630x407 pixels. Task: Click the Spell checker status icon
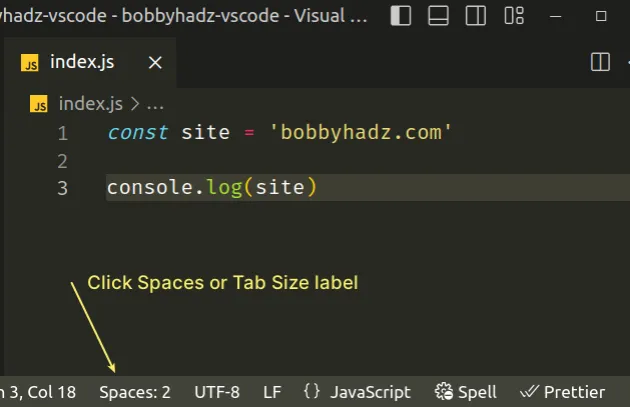tap(468, 392)
